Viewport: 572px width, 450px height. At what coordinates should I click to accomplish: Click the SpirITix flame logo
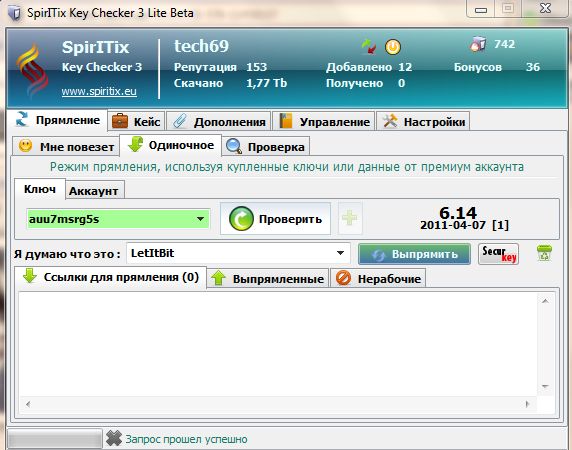(32, 70)
